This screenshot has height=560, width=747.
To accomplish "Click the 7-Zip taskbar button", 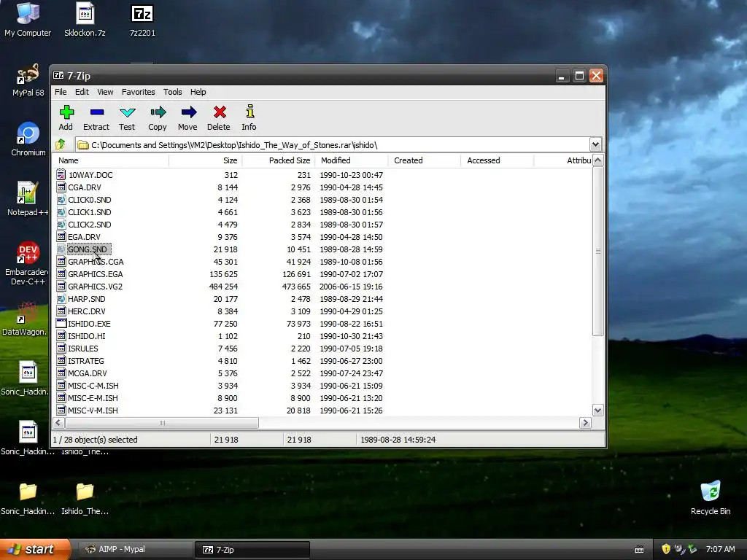I will tap(252, 549).
